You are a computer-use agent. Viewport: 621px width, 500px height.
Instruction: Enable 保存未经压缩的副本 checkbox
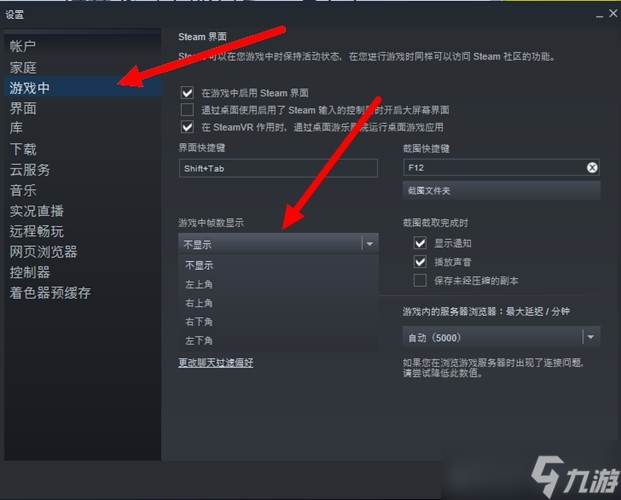pos(420,281)
